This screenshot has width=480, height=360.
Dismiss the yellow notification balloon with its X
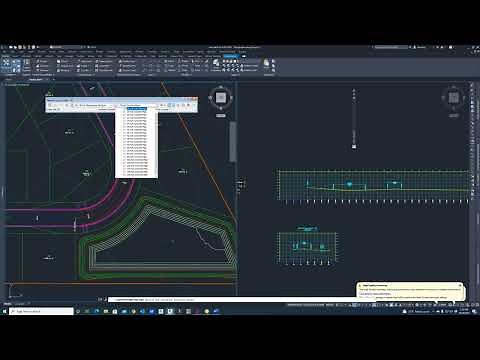[460, 286]
